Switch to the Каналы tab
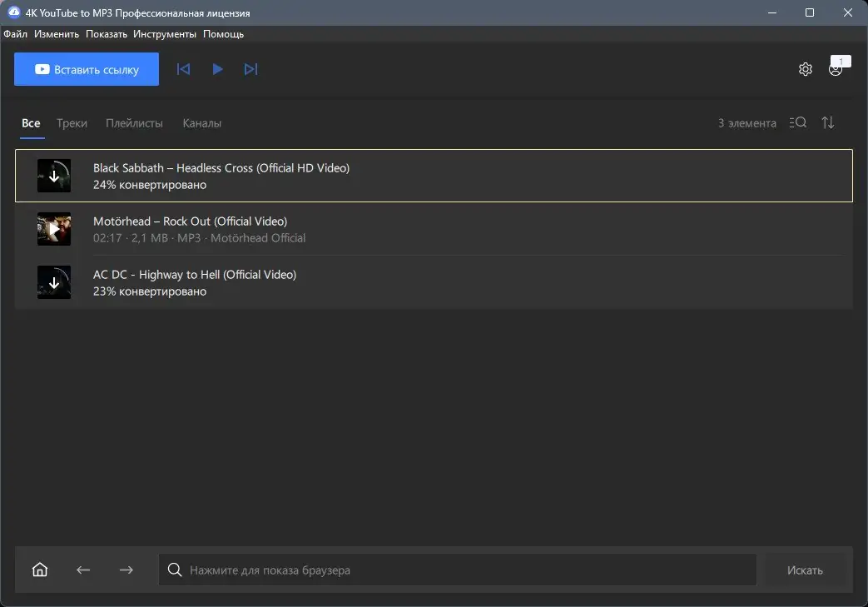The width and height of the screenshot is (868, 607). pos(202,123)
